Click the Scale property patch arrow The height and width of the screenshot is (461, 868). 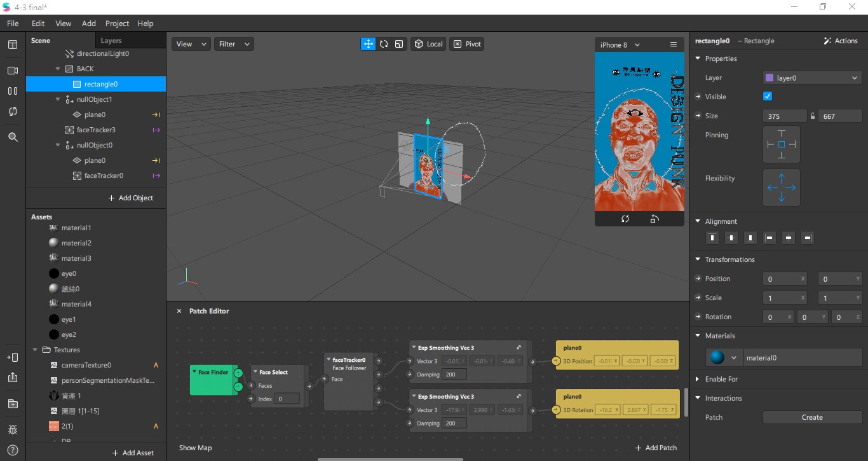tap(698, 298)
